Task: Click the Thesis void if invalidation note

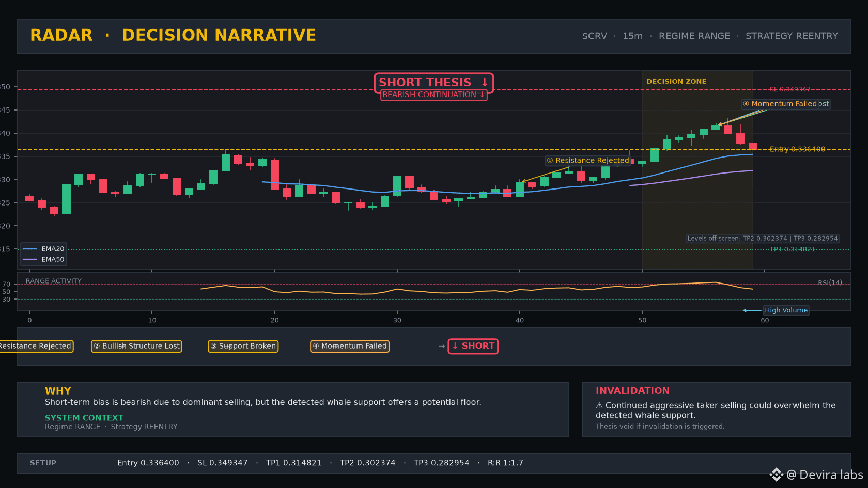Action: click(660, 427)
